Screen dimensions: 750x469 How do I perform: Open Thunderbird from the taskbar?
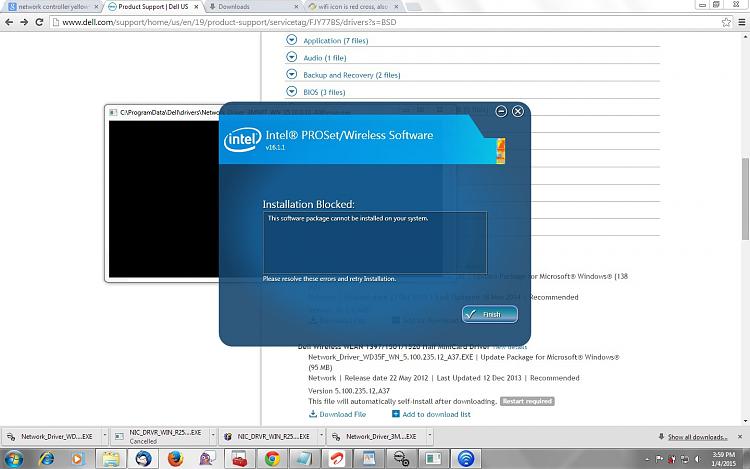coord(143,459)
